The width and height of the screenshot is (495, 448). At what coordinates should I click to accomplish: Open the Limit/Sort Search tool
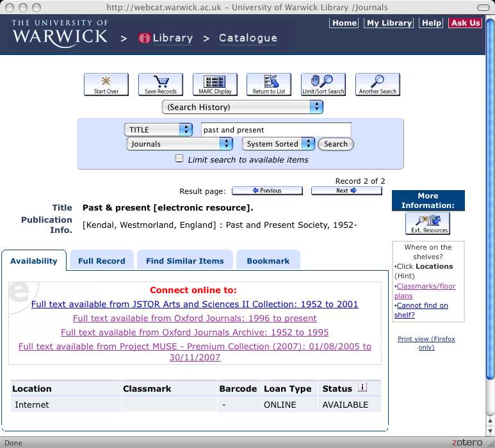[x=323, y=84]
